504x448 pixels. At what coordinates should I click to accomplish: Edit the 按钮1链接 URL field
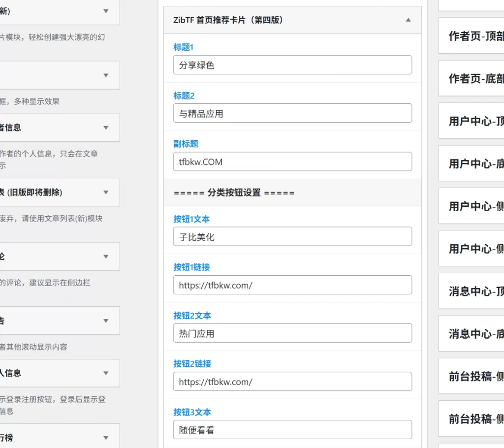tap(292, 285)
